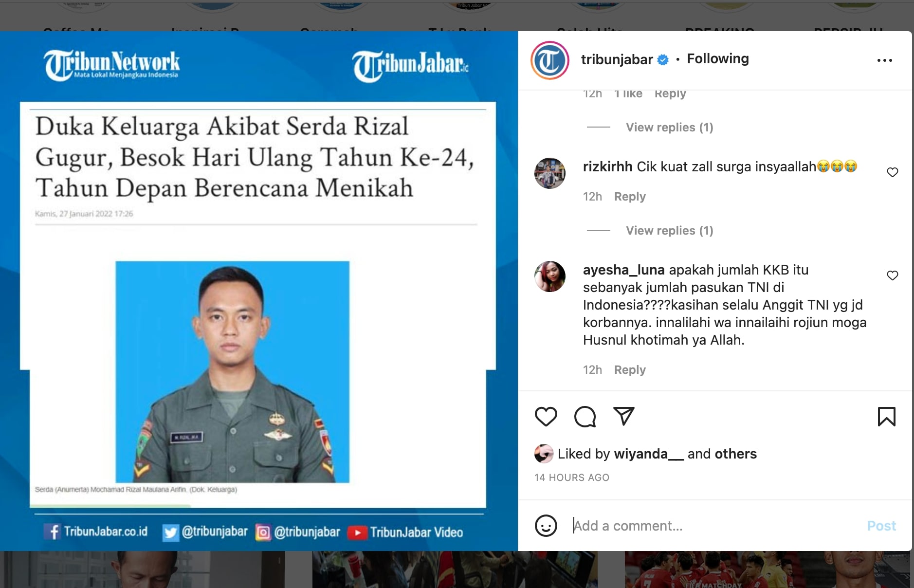The image size is (914, 588).
Task: Open comment bubble icon under post
Action: click(585, 417)
